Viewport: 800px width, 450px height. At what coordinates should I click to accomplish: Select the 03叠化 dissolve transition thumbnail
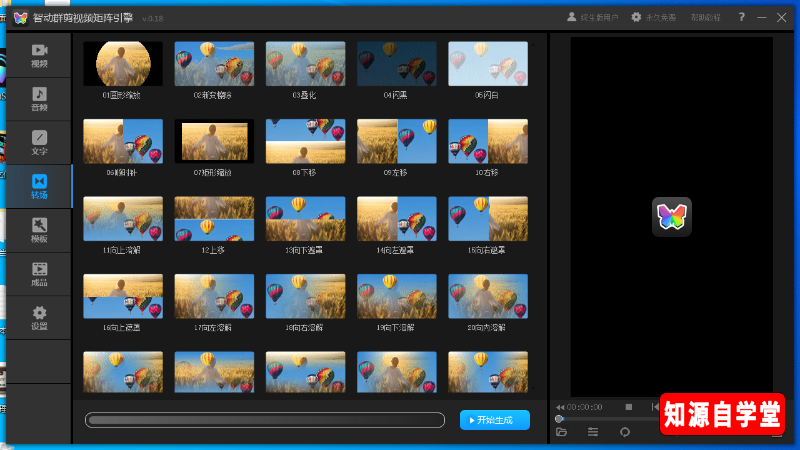tap(305, 63)
